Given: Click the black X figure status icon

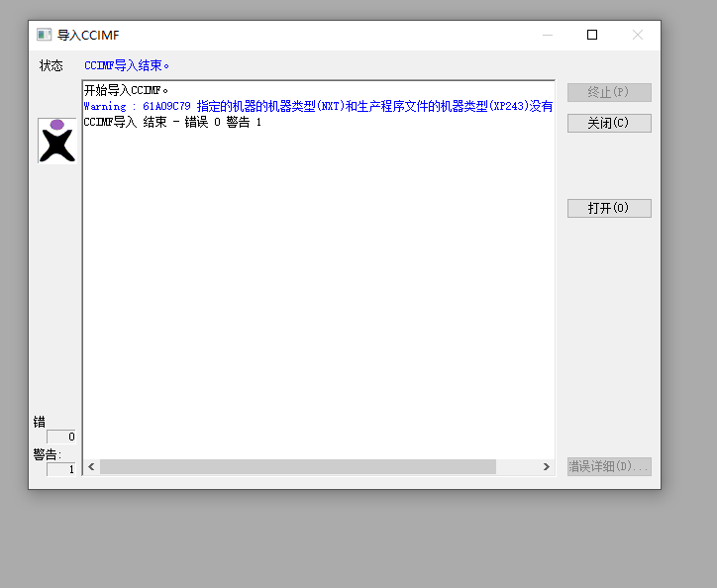Looking at the screenshot, I should [x=56, y=141].
